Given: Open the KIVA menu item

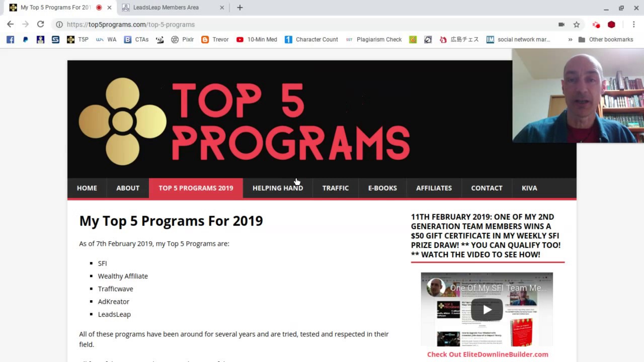Looking at the screenshot, I should click(529, 188).
